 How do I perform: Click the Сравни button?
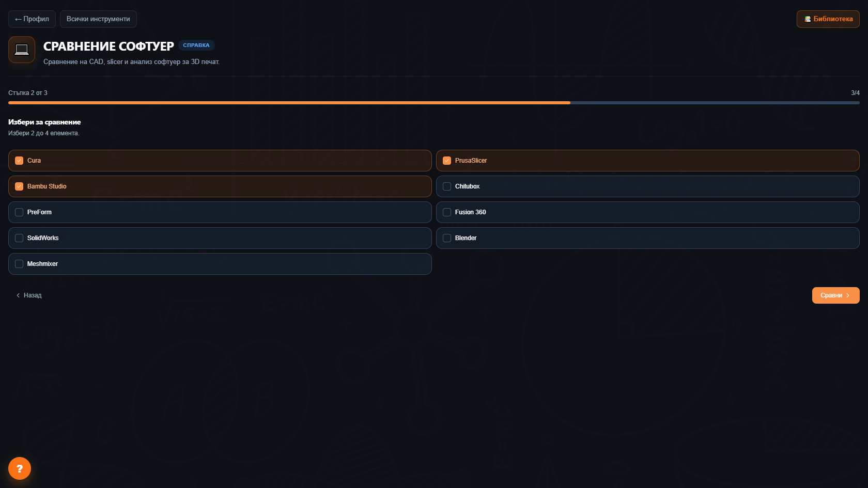click(835, 295)
